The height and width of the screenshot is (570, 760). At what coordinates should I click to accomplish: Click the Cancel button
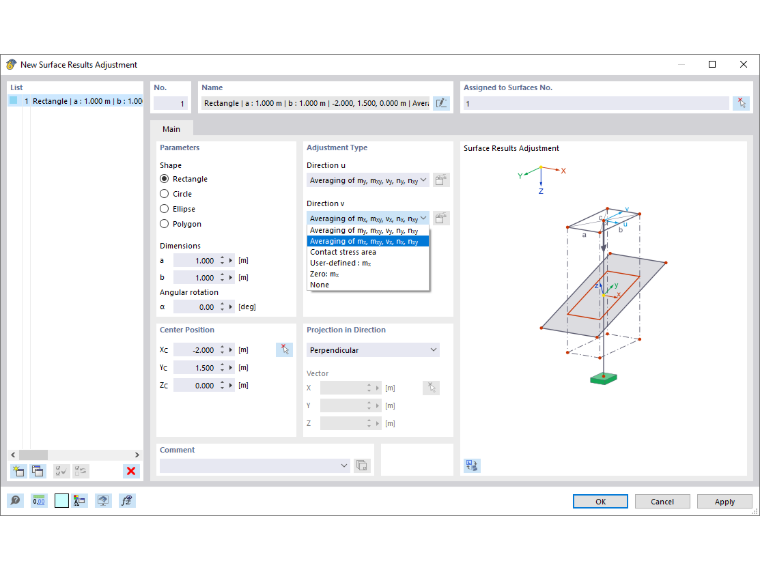[x=662, y=502]
